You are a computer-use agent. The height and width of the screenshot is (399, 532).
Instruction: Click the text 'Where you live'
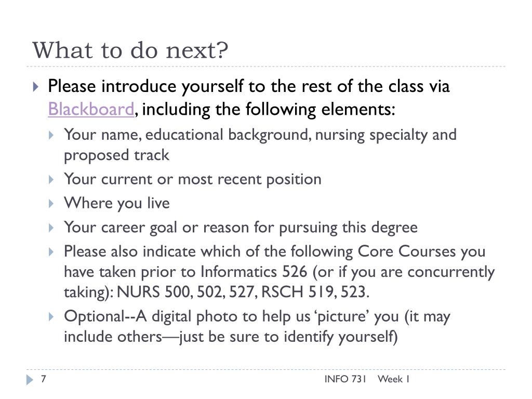(x=117, y=204)
